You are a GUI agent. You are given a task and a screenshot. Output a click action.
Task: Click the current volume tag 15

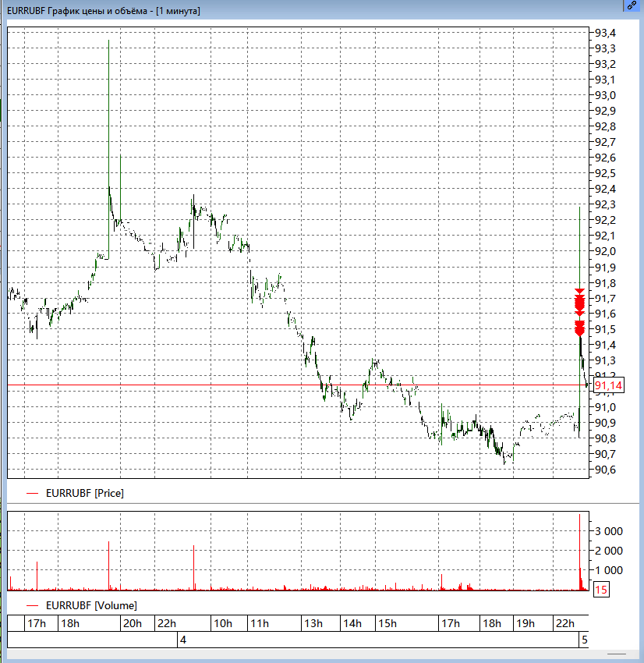point(601,590)
